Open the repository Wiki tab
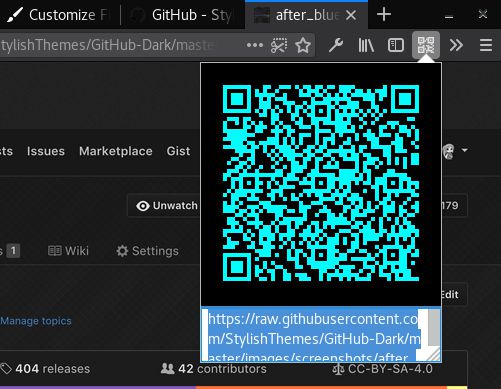 (x=68, y=251)
